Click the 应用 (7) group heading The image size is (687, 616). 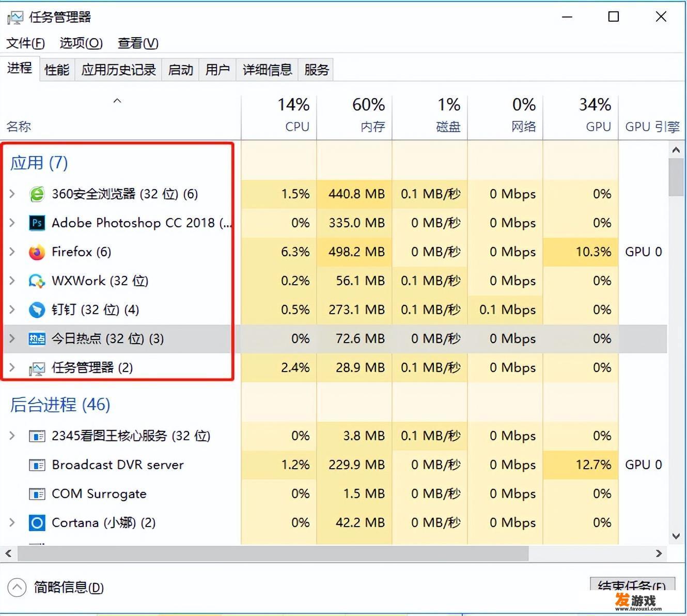[39, 163]
